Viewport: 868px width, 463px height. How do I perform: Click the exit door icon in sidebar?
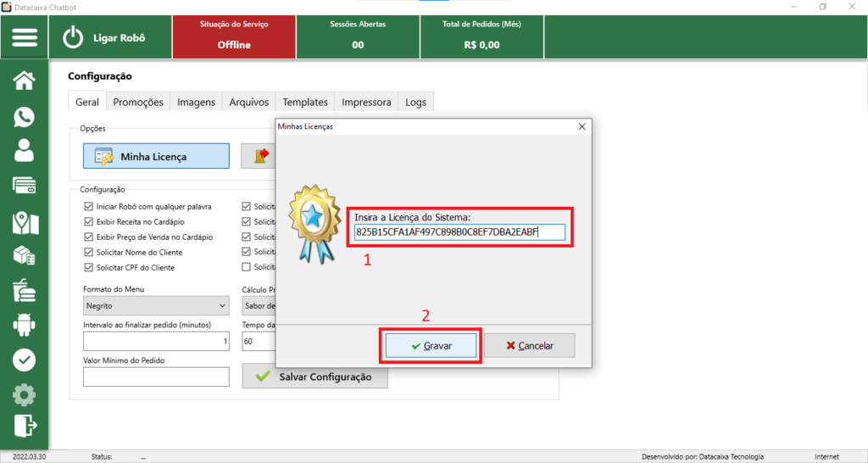25,426
